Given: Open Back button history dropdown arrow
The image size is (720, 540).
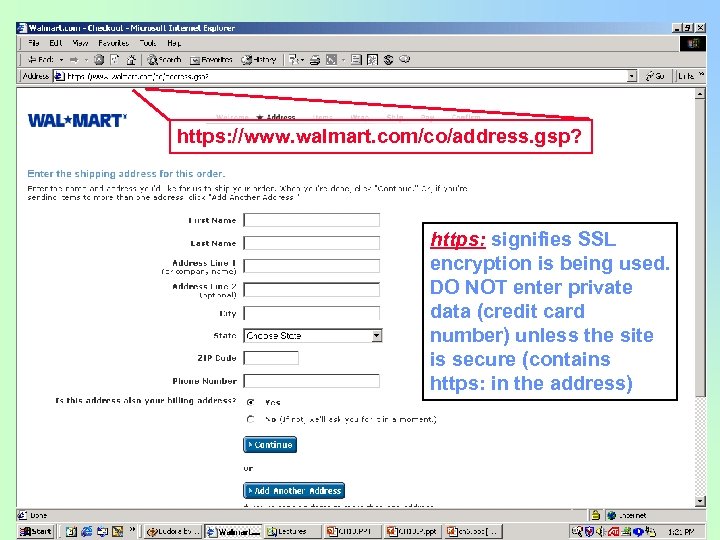Looking at the screenshot, I should point(61,60).
